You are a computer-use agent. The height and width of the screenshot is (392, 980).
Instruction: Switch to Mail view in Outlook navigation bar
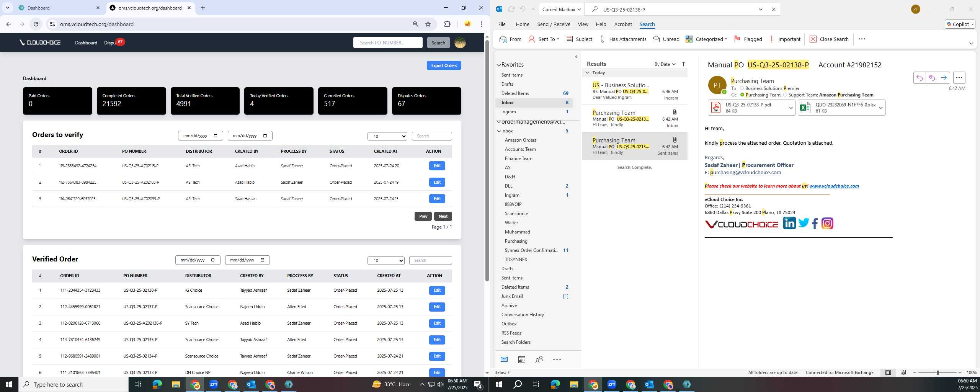coord(504,359)
